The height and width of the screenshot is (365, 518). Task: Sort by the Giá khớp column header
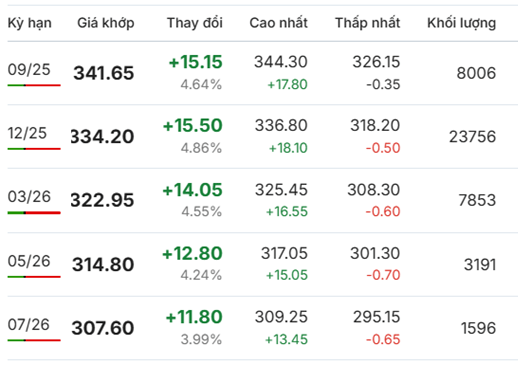[x=106, y=23]
